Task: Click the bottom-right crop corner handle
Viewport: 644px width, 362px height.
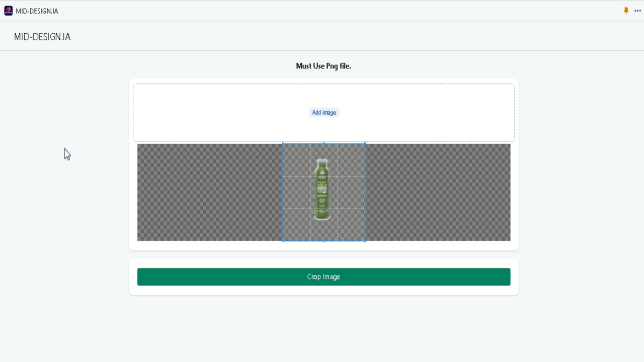Action: tap(365, 241)
